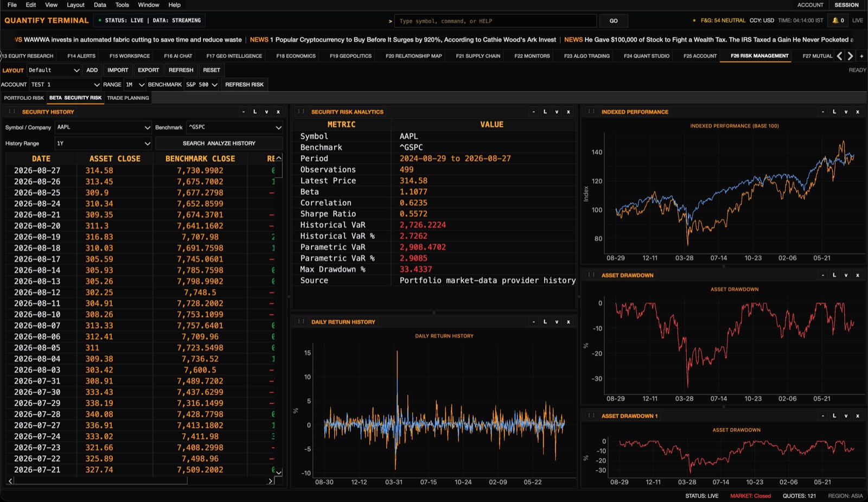Click the L icon on Daily Return History
868x502 pixels.
click(x=545, y=322)
